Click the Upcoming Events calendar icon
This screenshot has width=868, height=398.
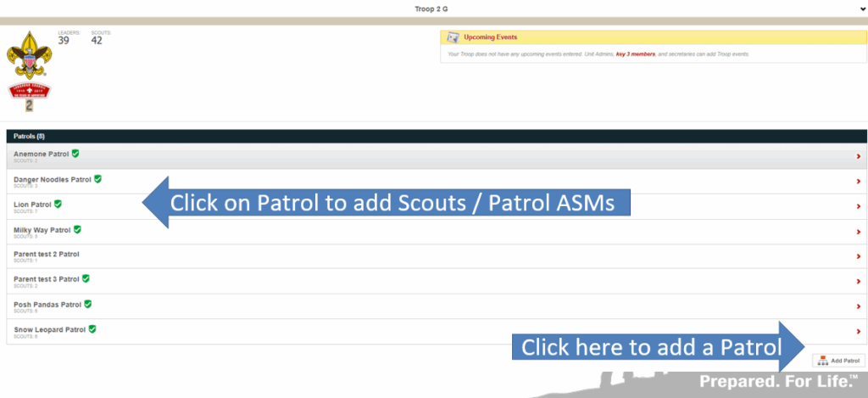pyautogui.click(x=453, y=37)
